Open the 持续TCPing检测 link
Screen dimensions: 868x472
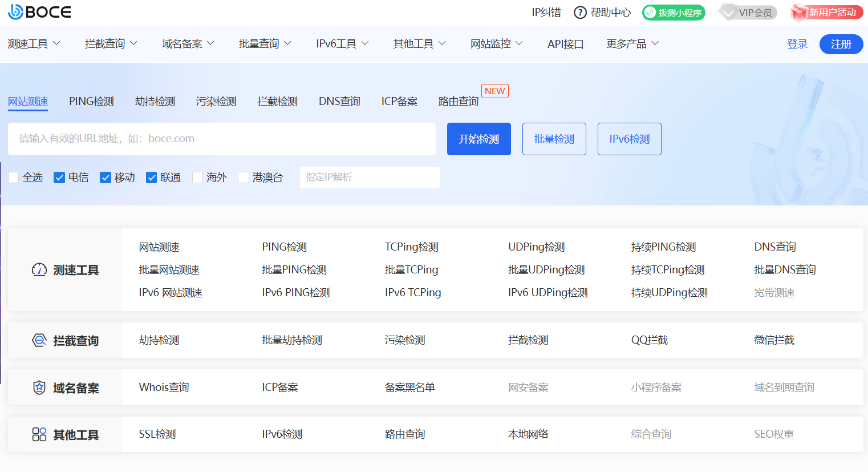pos(668,270)
